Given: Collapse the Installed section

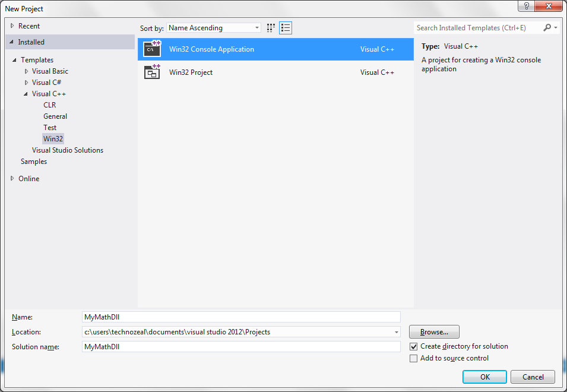Looking at the screenshot, I should click(x=11, y=42).
